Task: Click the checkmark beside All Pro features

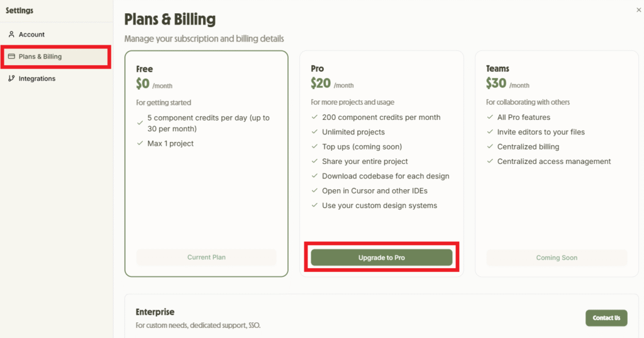Action: 489,117
